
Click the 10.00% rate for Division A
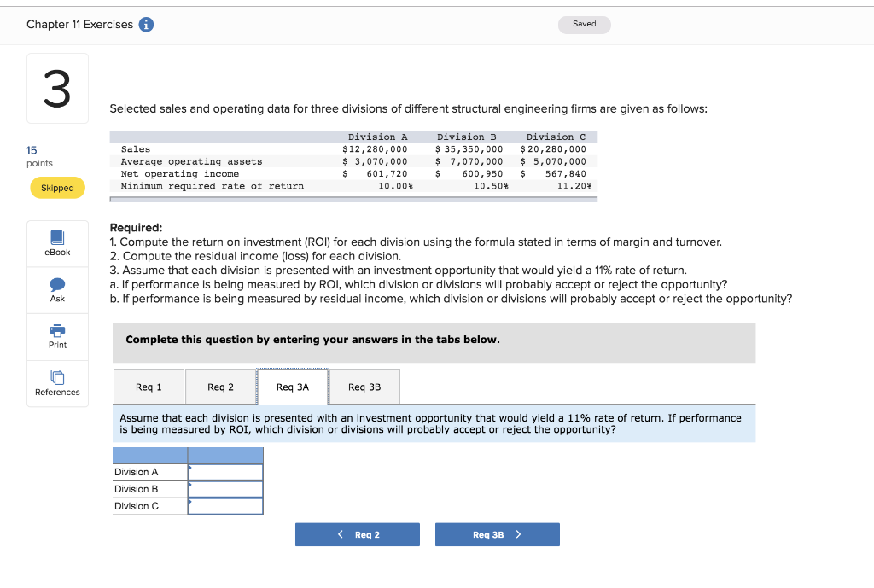(395, 186)
